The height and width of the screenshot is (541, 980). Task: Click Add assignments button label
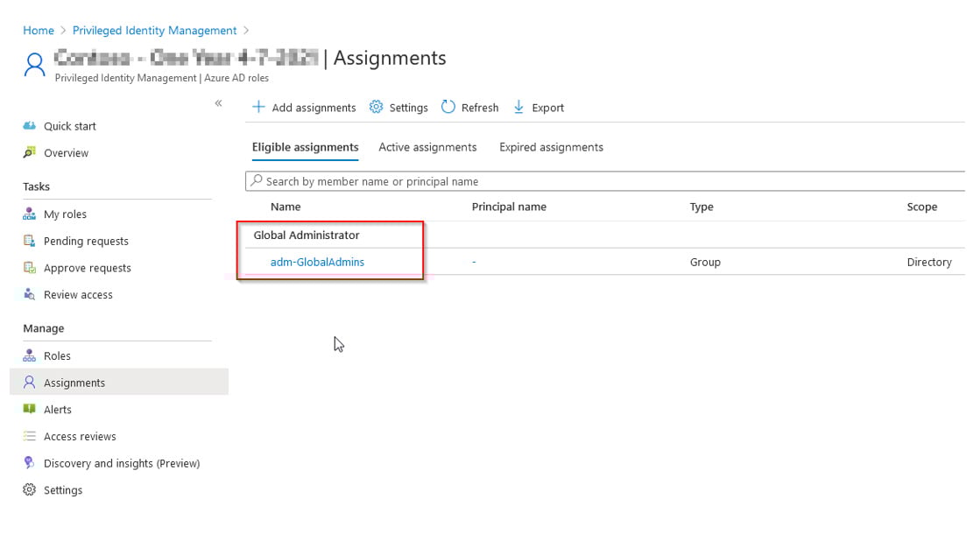tap(314, 108)
